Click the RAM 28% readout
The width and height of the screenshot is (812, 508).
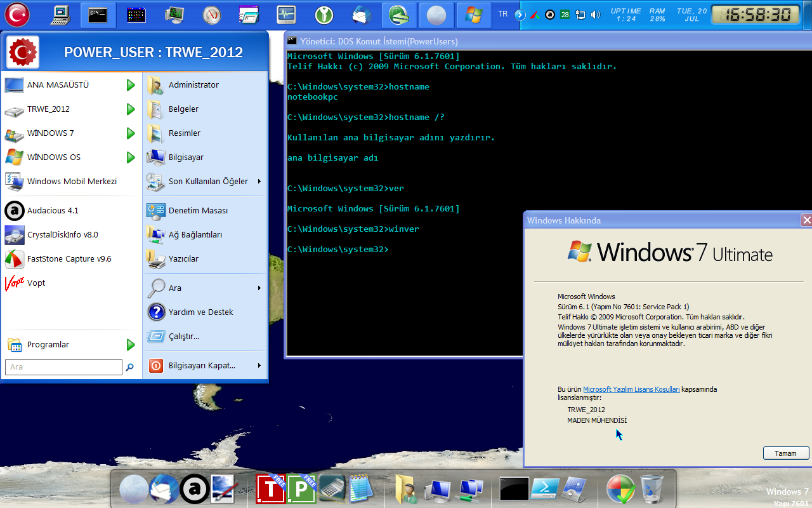pyautogui.click(x=657, y=15)
